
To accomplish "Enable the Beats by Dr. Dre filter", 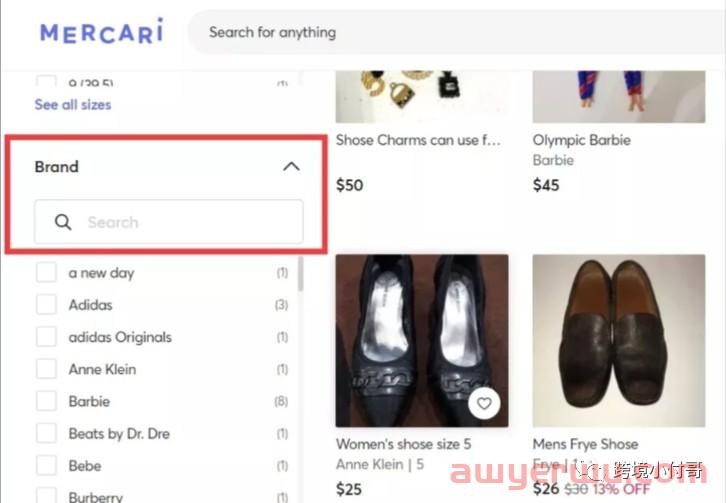I will point(46,434).
